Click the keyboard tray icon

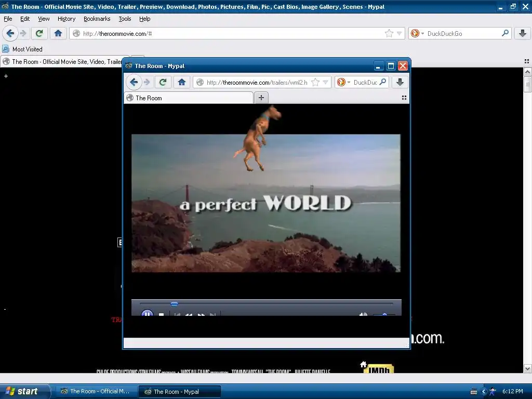coord(474,392)
